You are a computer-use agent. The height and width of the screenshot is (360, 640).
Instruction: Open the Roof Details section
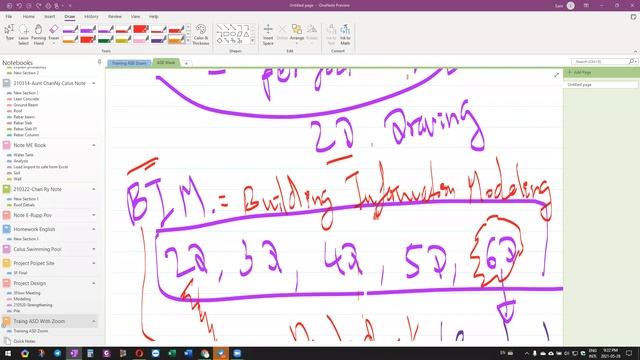click(x=24, y=205)
